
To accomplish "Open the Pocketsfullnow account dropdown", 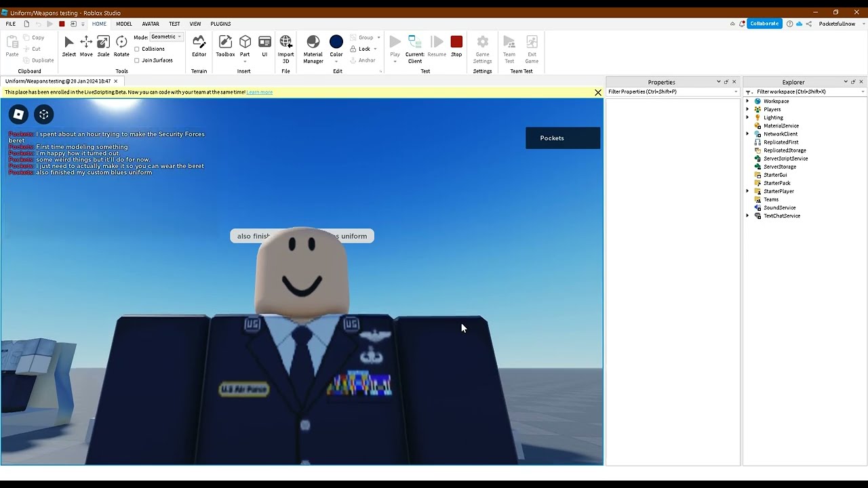I will pyautogui.click(x=840, y=24).
